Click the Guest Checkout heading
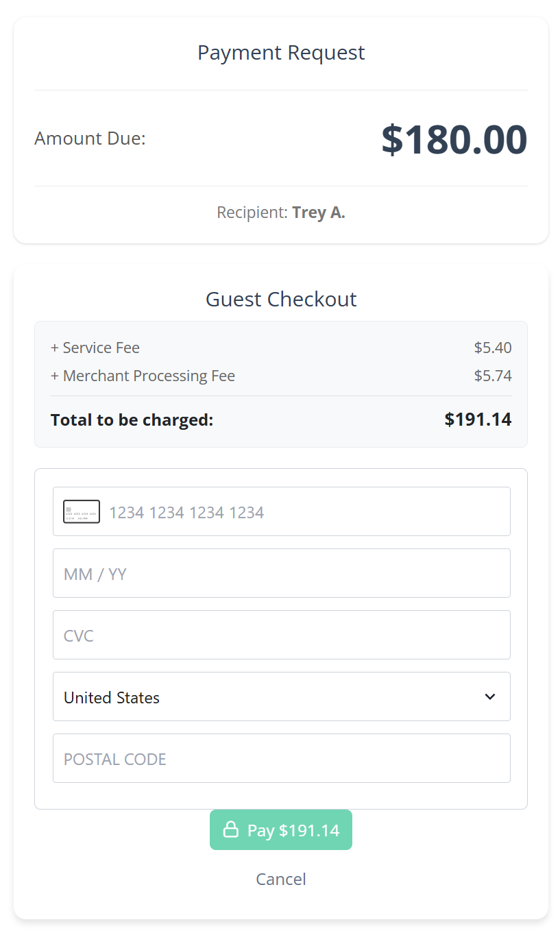This screenshot has width=560, height=946. click(281, 299)
